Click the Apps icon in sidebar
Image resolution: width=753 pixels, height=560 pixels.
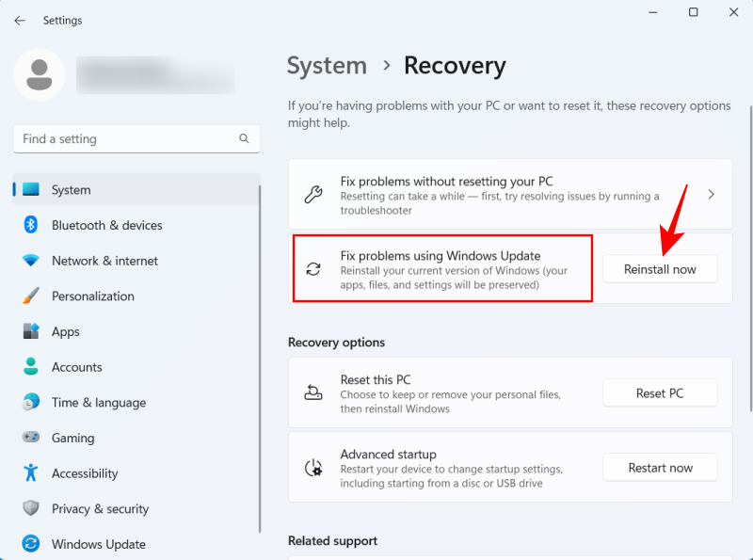[31, 331]
